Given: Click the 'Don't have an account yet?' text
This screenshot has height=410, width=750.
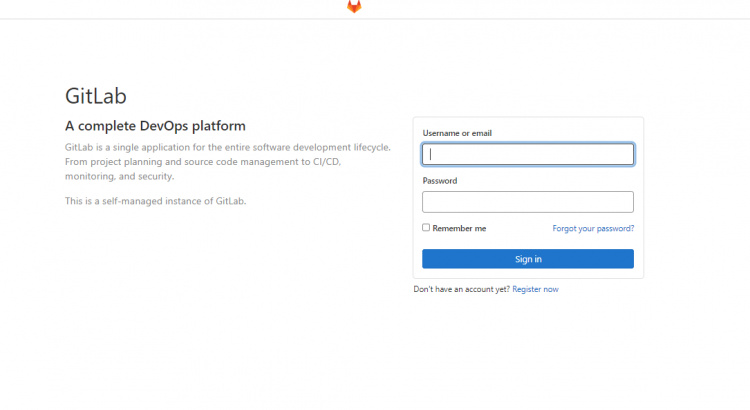Looking at the screenshot, I should (x=461, y=289).
